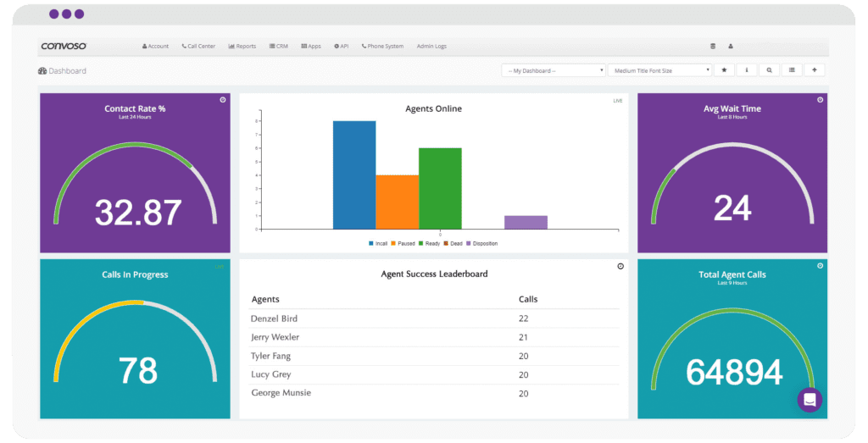868x443 pixels.
Task: Click the Admin Logs link
Action: [431, 47]
